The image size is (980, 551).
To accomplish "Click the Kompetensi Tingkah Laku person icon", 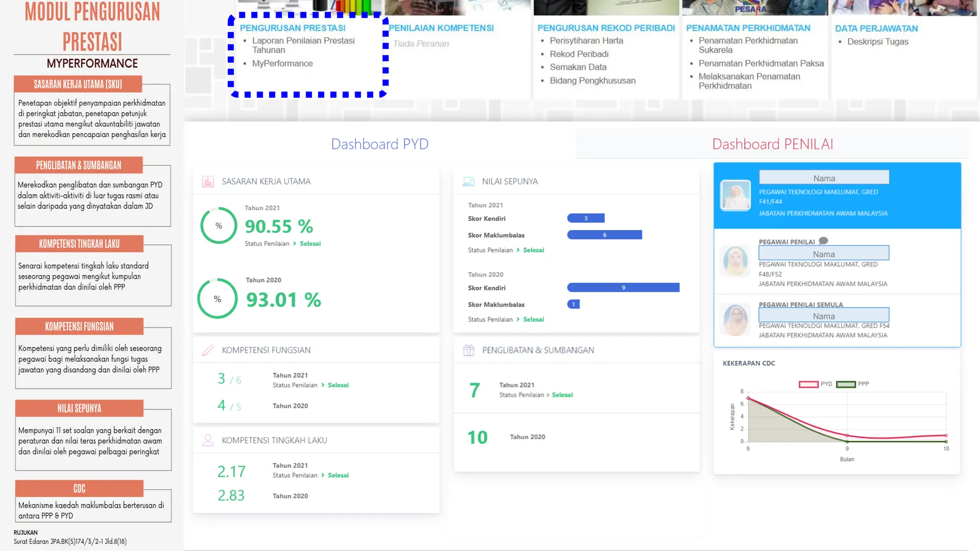I will [x=208, y=440].
